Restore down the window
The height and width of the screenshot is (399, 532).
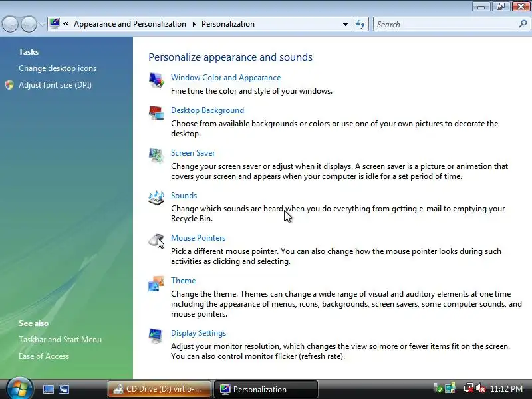(x=501, y=7)
